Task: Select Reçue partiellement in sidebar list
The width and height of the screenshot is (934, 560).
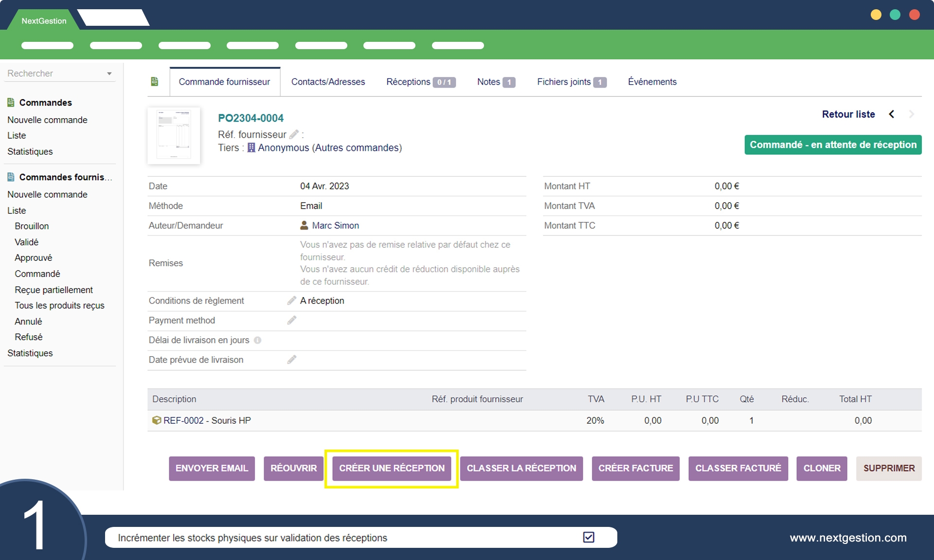Action: (x=54, y=289)
